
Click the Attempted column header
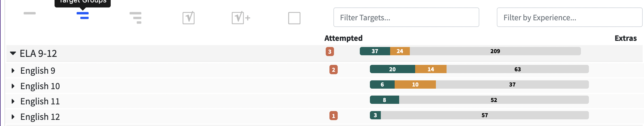(x=343, y=38)
